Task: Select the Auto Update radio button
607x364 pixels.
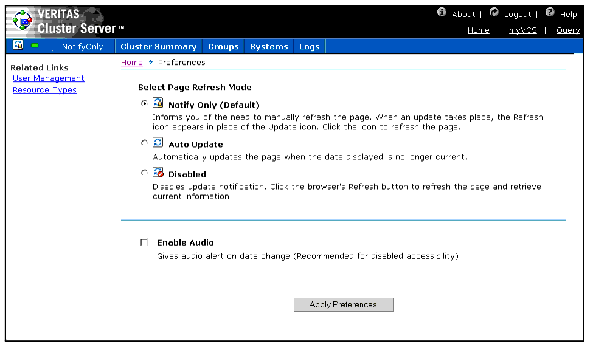Action: click(x=144, y=143)
